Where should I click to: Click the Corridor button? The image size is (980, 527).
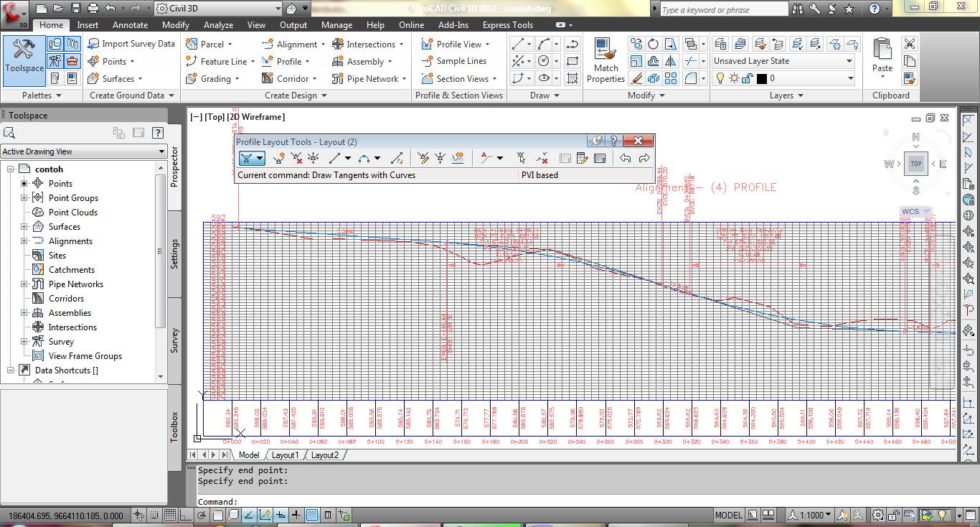coord(288,78)
